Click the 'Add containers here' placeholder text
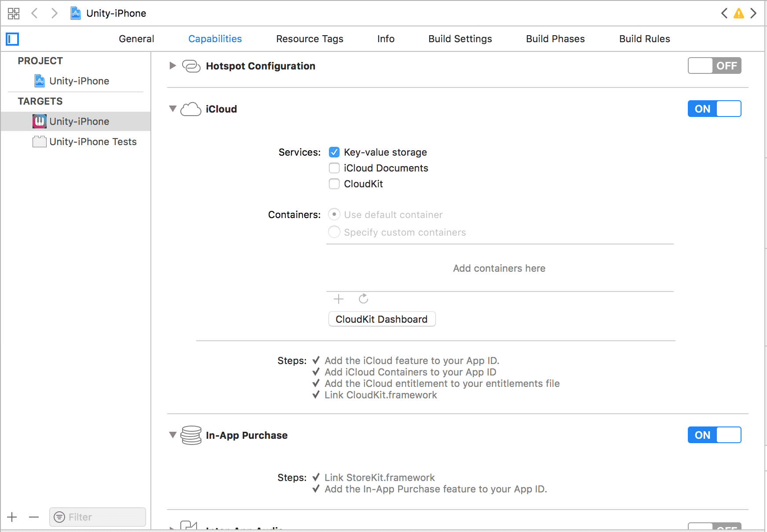The width and height of the screenshot is (767, 532). [x=499, y=268]
